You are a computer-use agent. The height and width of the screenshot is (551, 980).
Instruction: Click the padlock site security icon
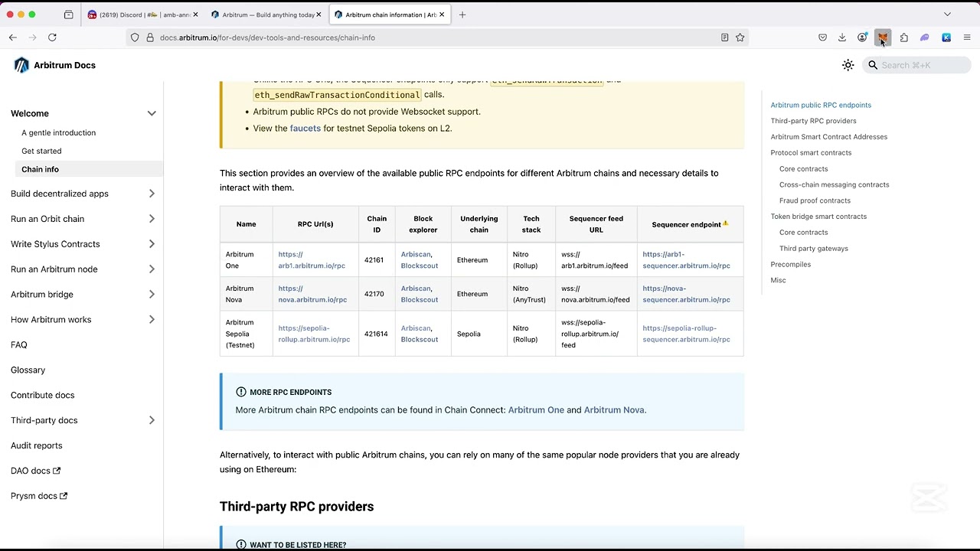coord(149,37)
